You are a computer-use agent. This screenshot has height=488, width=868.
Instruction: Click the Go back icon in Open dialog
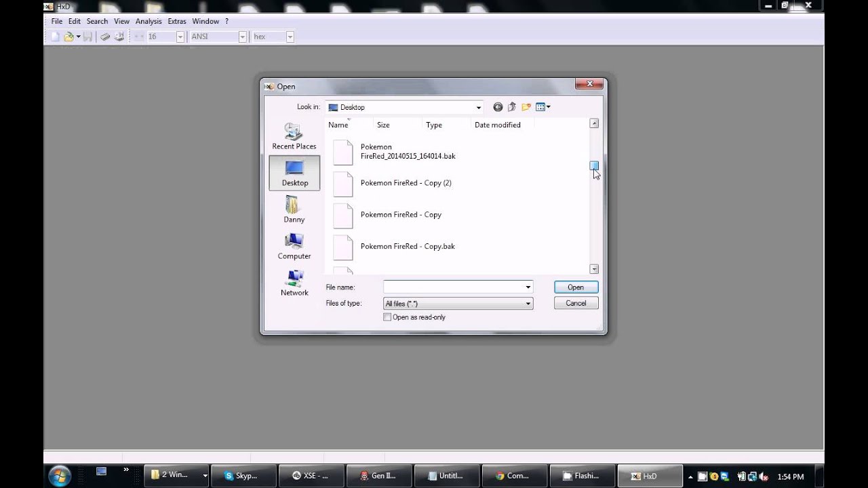pos(498,107)
